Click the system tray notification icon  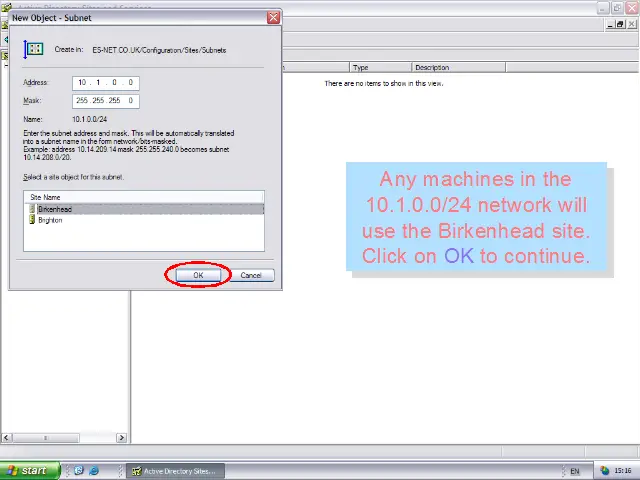click(x=605, y=470)
